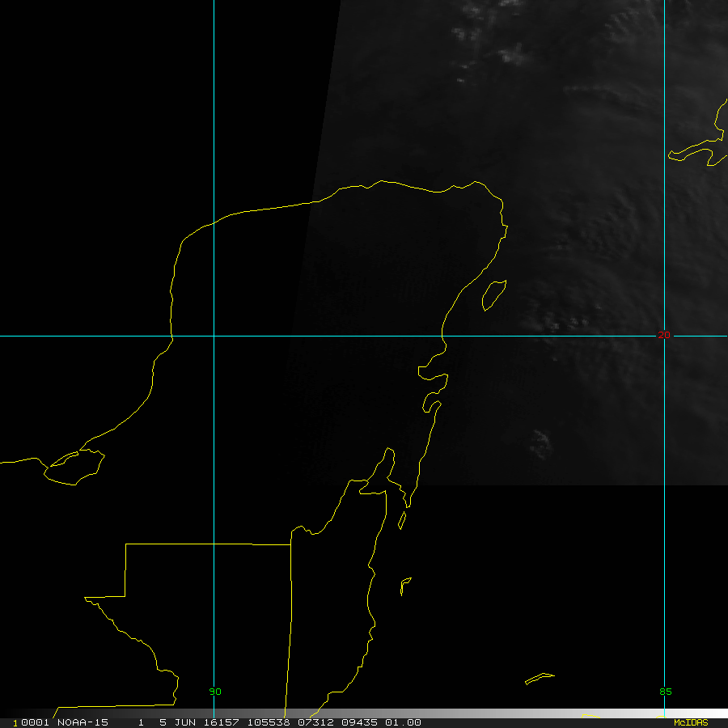This screenshot has height=728, width=728.
Task: Click inside the Cozumel island outline
Action: coord(493,294)
